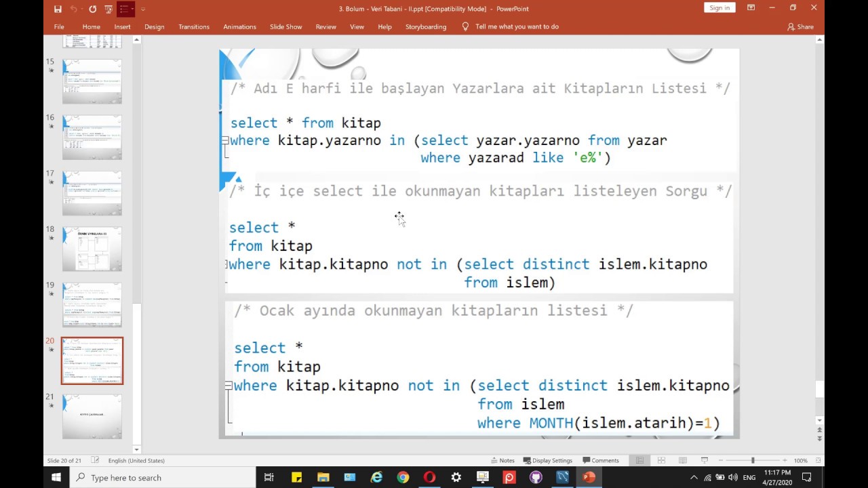Open the Help tab
Screen dimensions: 868x488
[x=384, y=26]
